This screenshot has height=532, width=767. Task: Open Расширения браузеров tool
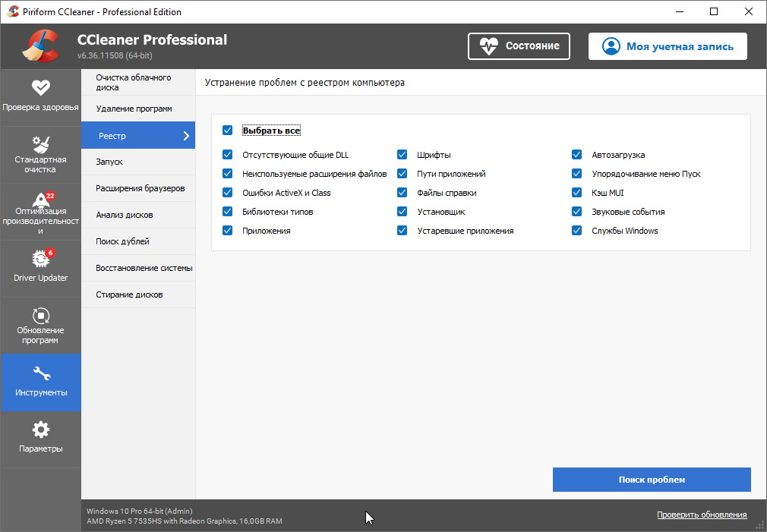(x=138, y=188)
